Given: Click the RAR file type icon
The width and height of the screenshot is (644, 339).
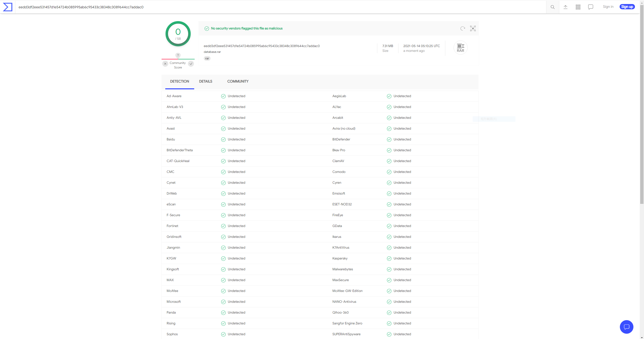Looking at the screenshot, I should tap(460, 48).
